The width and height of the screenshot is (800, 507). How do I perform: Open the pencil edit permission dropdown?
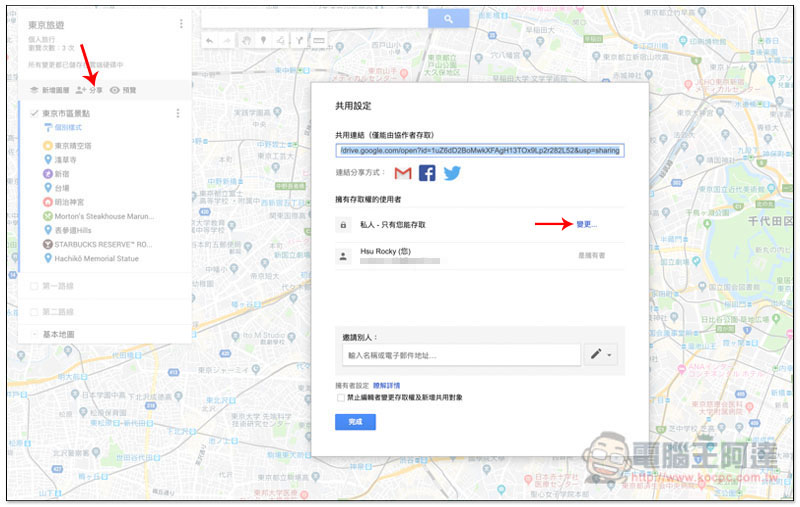click(601, 354)
